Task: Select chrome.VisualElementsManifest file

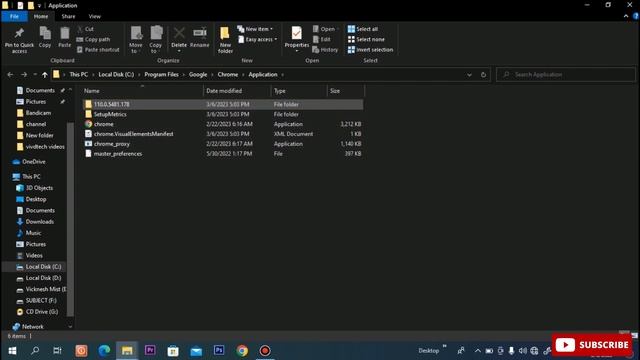Action: click(223, 134)
